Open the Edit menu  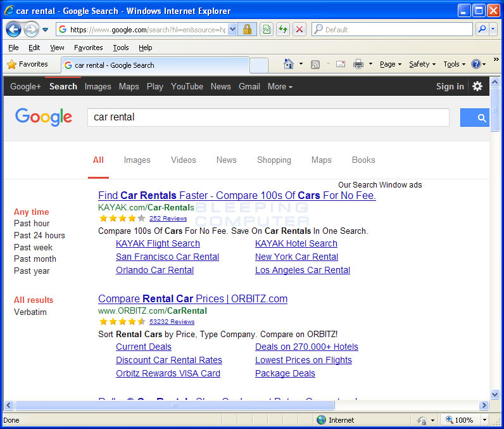pyautogui.click(x=34, y=48)
